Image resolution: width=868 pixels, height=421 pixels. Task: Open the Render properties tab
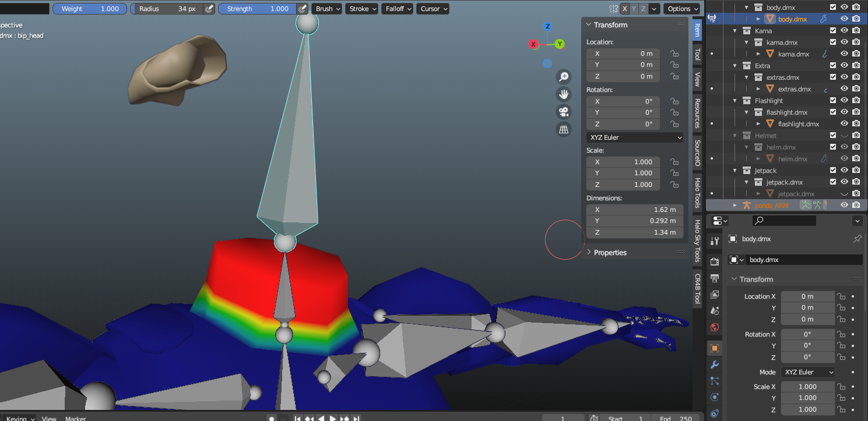(715, 261)
